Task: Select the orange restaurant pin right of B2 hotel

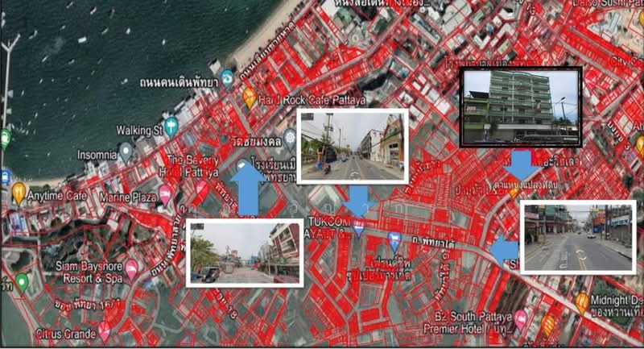Action: [548, 326]
